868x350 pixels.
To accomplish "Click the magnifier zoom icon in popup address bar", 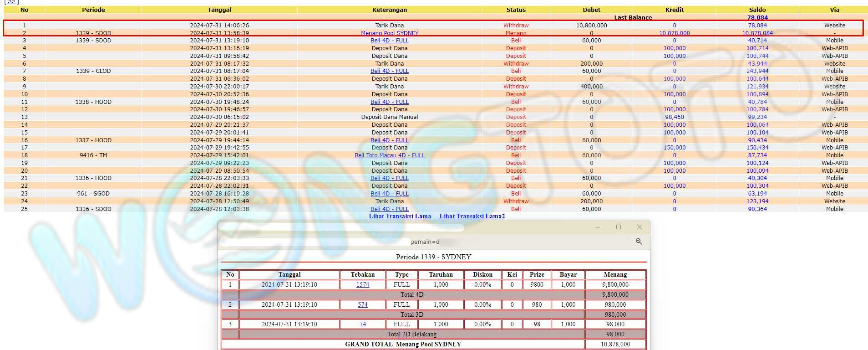I will (639, 242).
